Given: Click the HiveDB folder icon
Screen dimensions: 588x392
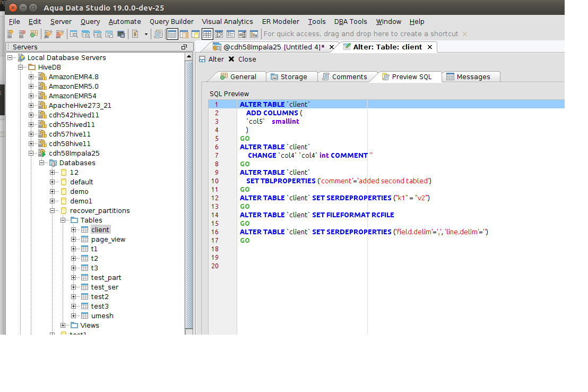Looking at the screenshot, I should pyautogui.click(x=32, y=67).
